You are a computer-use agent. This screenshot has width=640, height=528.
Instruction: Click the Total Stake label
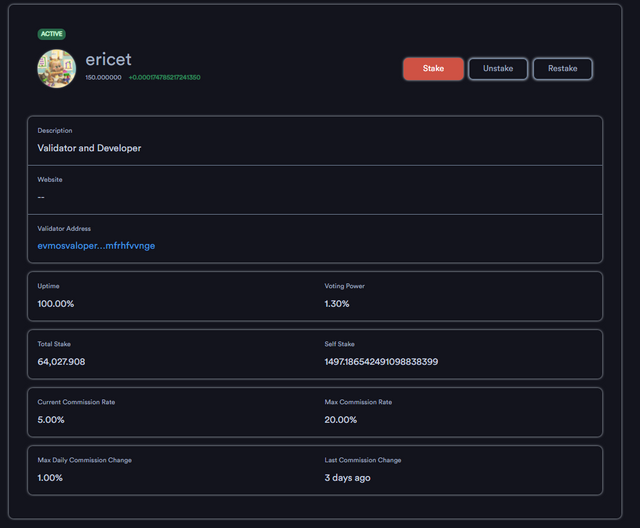click(x=54, y=344)
